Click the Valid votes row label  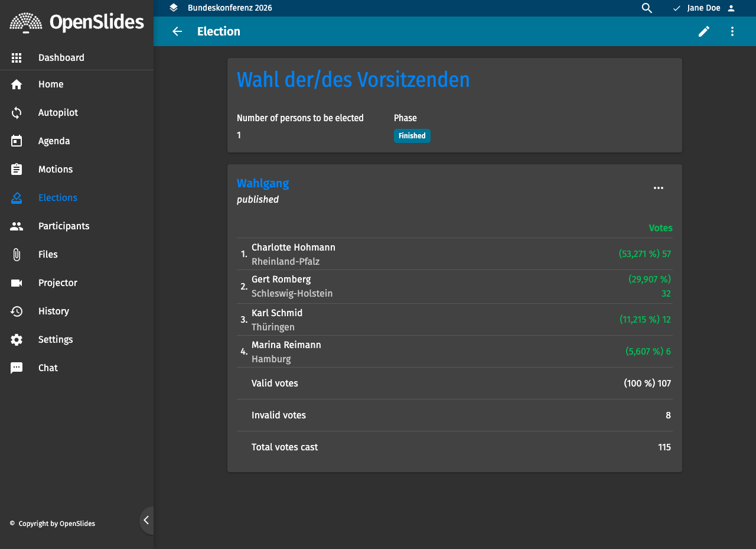275,384
